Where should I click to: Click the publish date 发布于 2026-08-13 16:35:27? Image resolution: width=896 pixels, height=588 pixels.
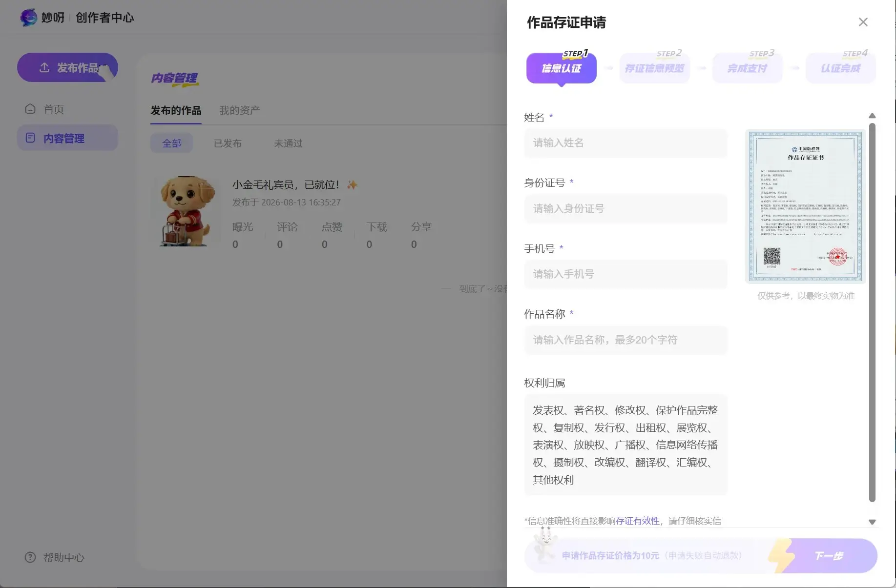(x=287, y=203)
